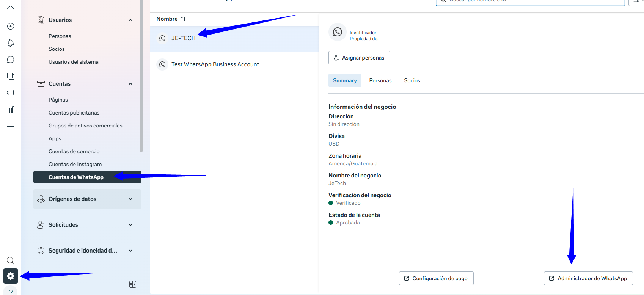Open the help question mark icon
644x295 pixels.
click(11, 292)
